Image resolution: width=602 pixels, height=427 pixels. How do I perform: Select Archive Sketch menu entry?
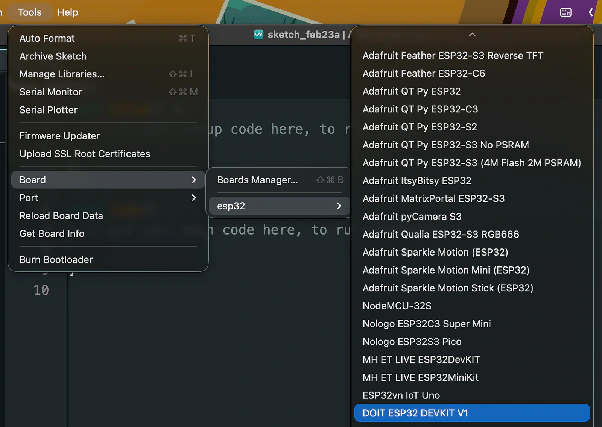[108, 56]
